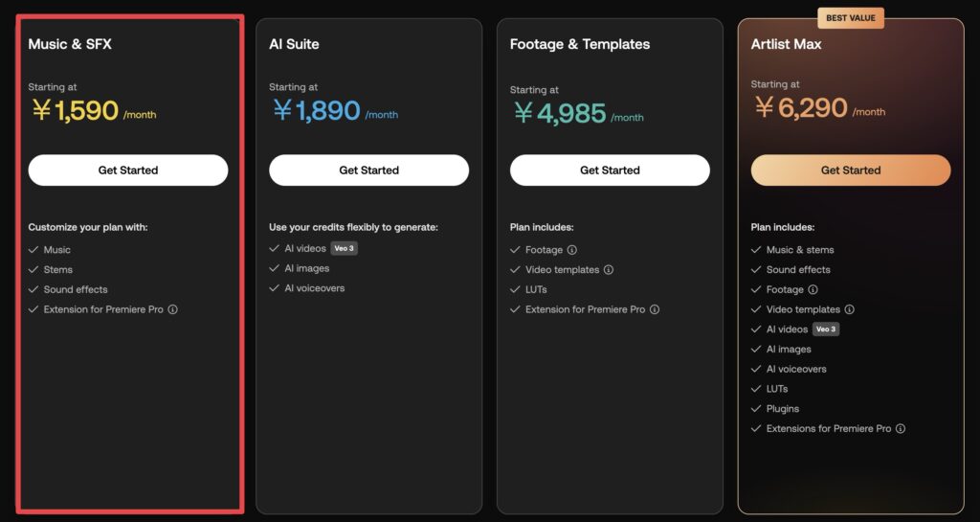980x522 pixels.
Task: Click Get Started for AI Suite plan
Action: click(368, 170)
